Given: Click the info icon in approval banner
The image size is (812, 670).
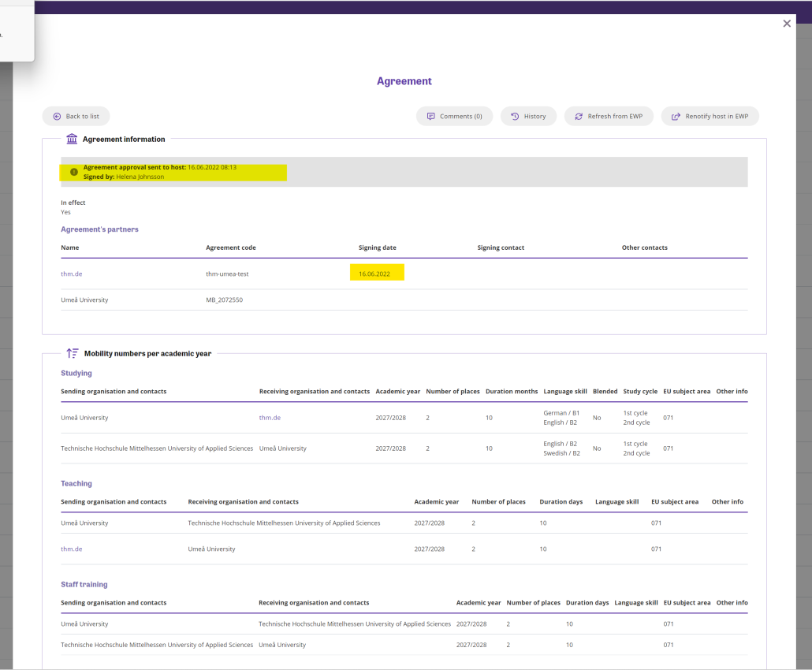Looking at the screenshot, I should coord(74,172).
